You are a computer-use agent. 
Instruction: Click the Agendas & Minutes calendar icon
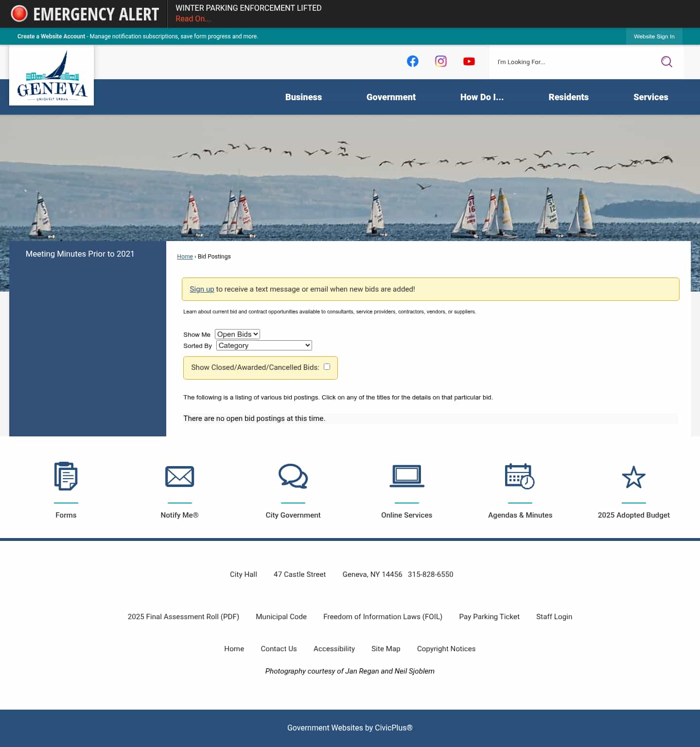(520, 477)
